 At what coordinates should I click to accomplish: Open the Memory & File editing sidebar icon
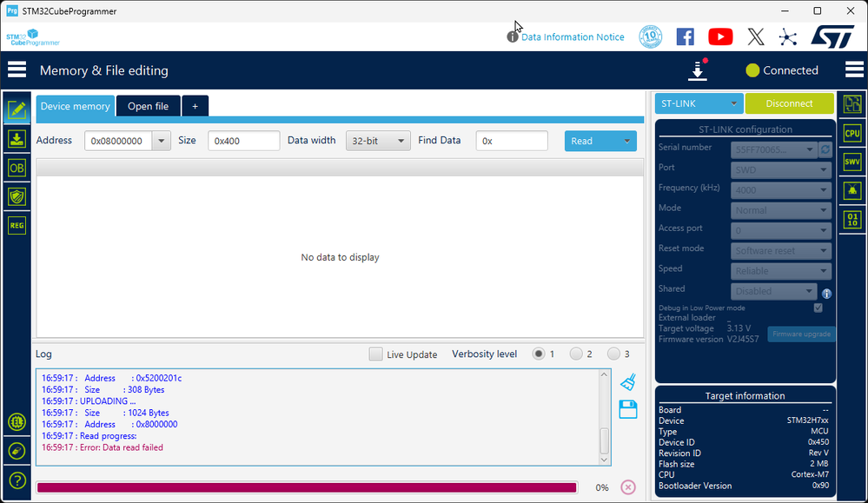click(x=17, y=109)
